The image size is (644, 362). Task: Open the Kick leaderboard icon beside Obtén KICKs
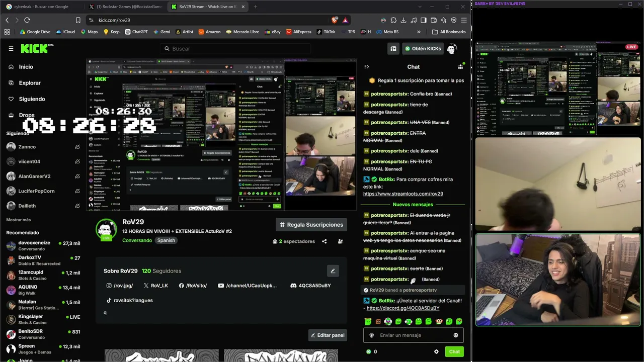[x=393, y=49]
